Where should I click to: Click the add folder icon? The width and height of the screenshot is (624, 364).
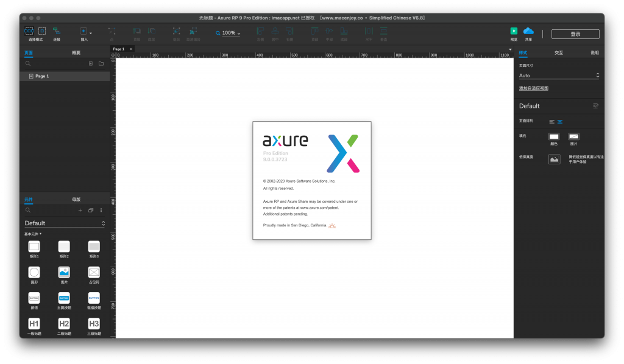coord(101,63)
